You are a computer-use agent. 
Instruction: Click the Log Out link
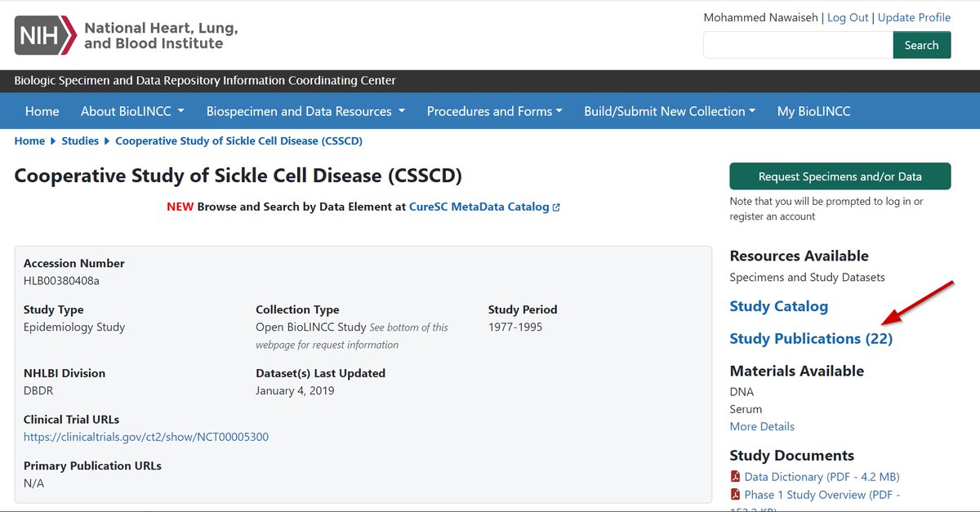pos(848,17)
